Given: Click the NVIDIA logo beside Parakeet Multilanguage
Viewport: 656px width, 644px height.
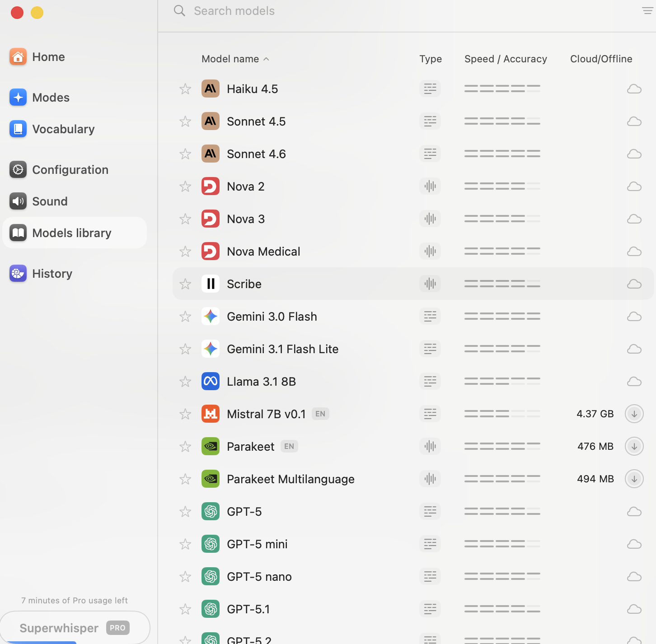Looking at the screenshot, I should (211, 479).
